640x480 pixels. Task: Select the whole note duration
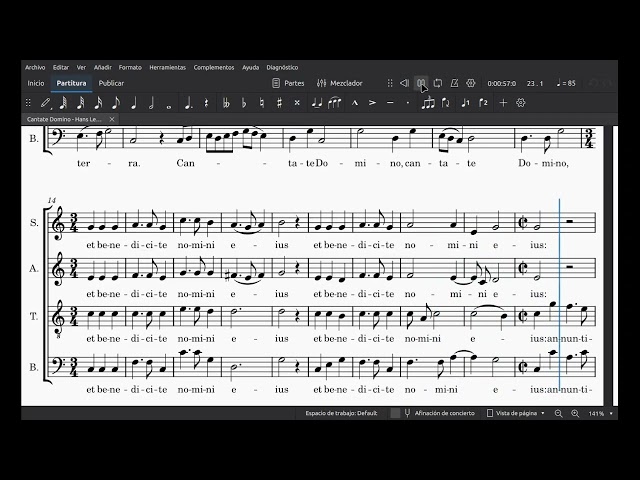[169, 106]
